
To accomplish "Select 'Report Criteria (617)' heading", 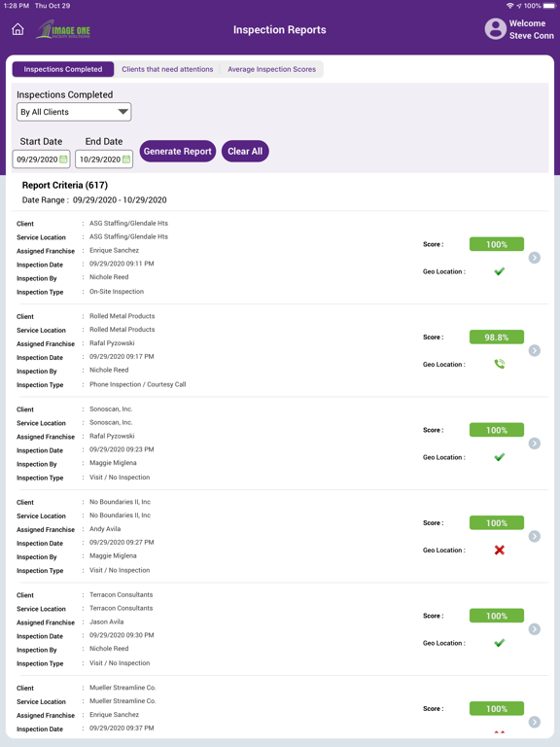I will pyautogui.click(x=65, y=186).
